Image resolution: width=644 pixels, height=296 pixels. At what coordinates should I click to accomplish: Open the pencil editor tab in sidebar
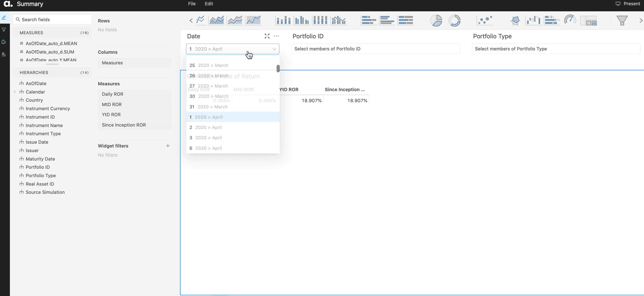(x=4, y=17)
